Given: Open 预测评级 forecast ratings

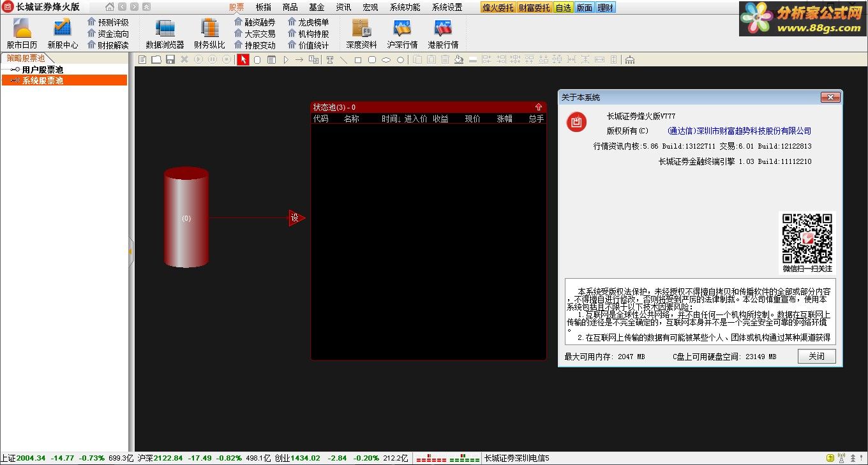Looking at the screenshot, I should [107, 22].
